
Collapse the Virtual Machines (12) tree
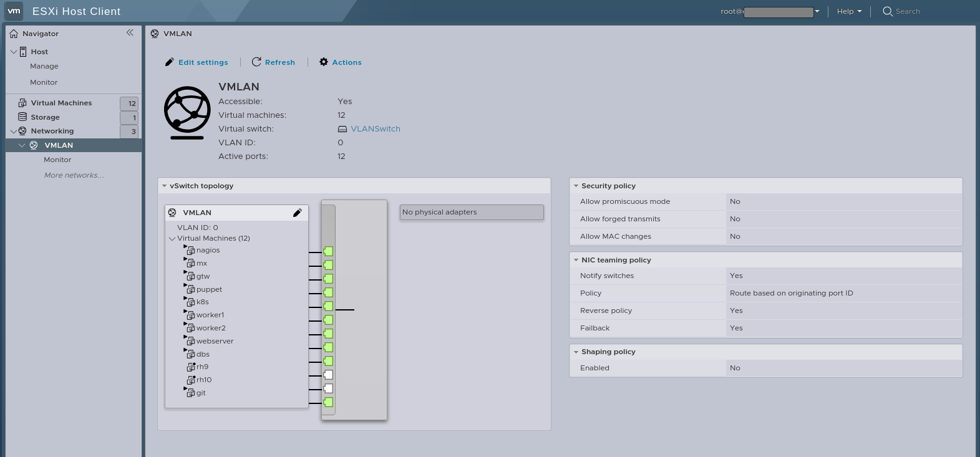pyautogui.click(x=172, y=238)
